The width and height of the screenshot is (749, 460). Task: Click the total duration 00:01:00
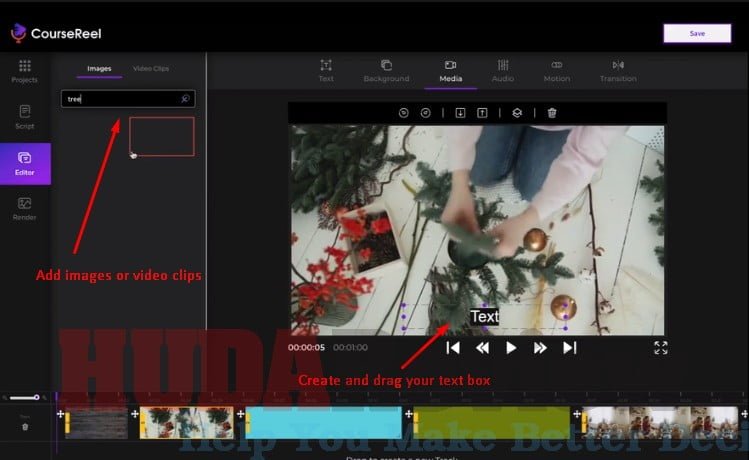pyautogui.click(x=351, y=348)
